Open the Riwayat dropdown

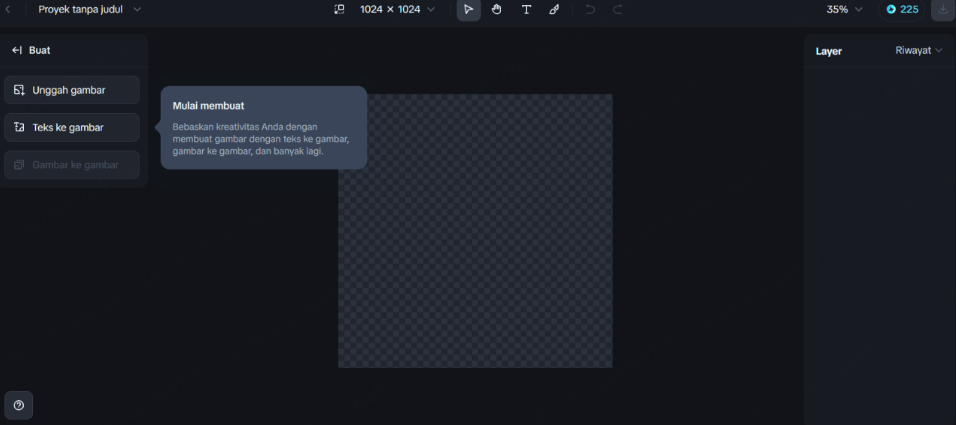point(918,51)
